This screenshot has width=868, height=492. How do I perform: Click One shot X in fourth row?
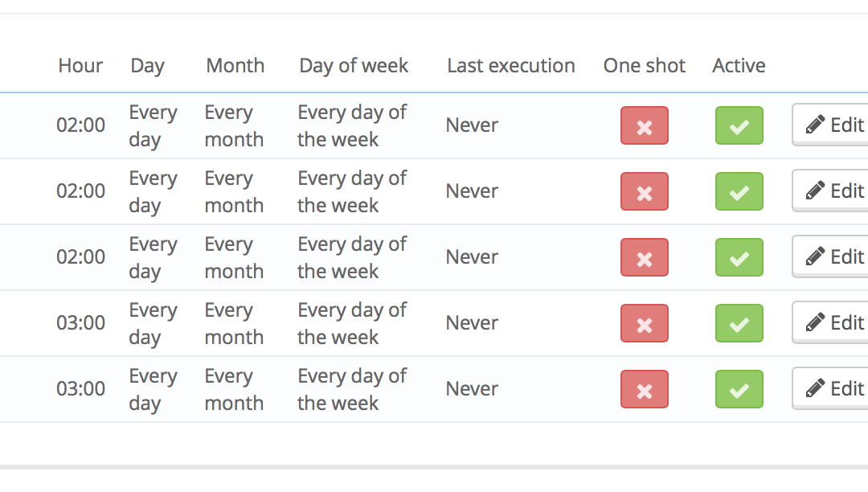(x=644, y=323)
